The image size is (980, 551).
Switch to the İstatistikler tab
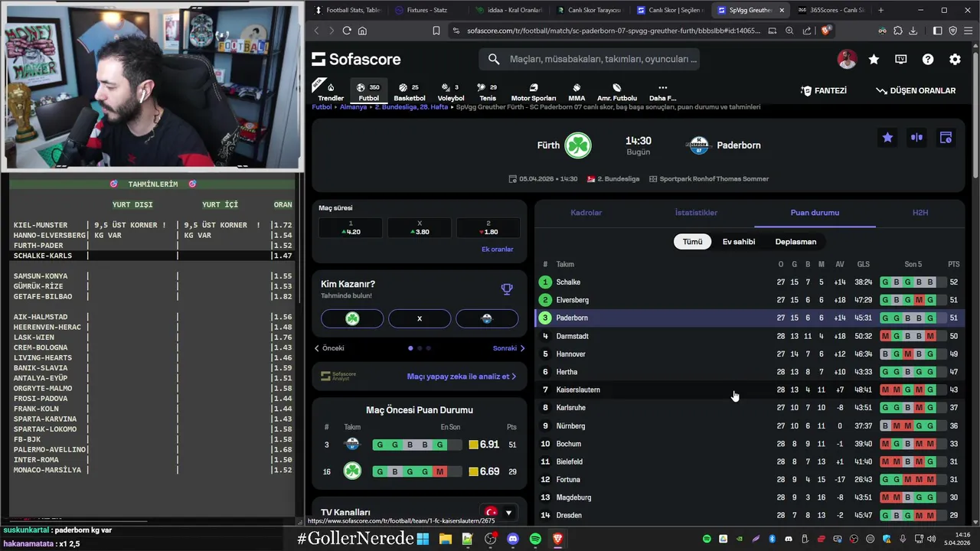tap(696, 213)
